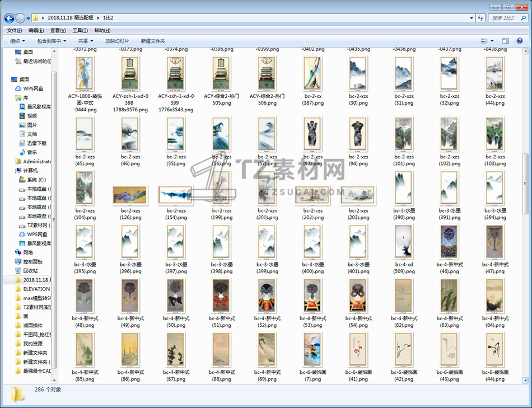
Task: Open the 共享 dropdown in toolbar
Action: point(86,41)
